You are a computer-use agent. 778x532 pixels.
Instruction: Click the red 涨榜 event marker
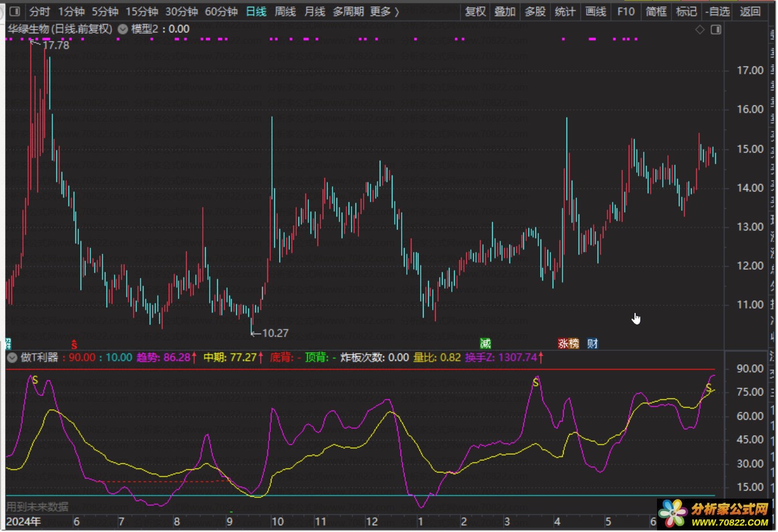pos(568,344)
